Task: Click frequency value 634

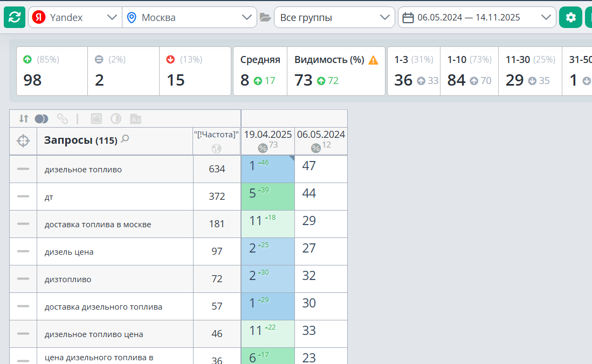Action: tap(217, 169)
